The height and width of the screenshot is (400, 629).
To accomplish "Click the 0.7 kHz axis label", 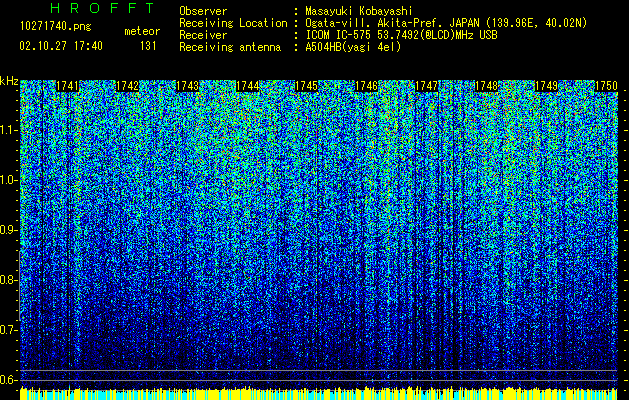I will click(9, 330).
